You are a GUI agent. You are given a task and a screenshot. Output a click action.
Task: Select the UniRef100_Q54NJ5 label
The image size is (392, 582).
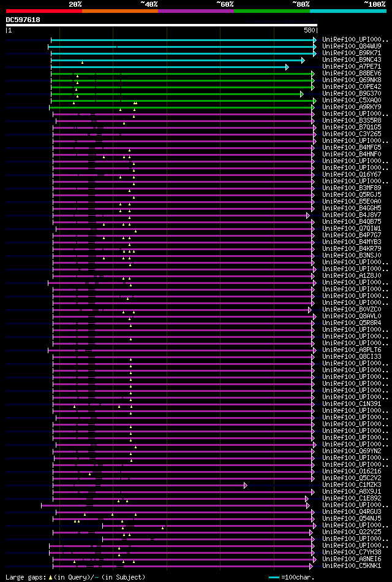coord(352,519)
